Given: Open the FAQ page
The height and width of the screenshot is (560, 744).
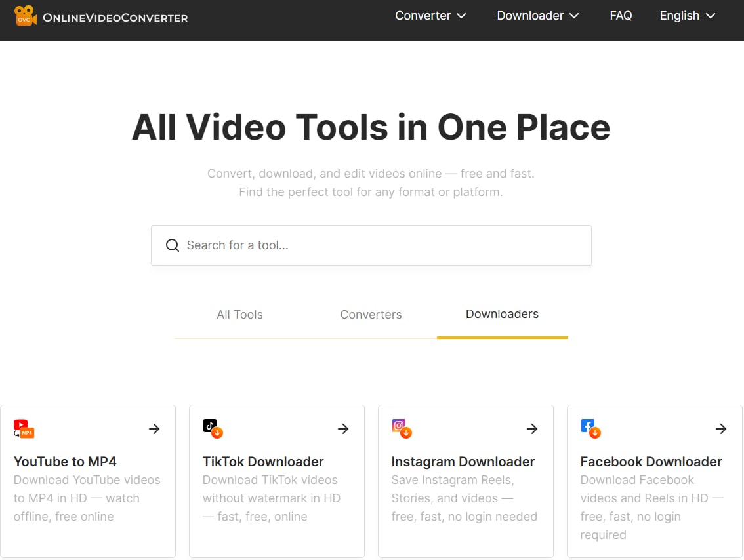Looking at the screenshot, I should [x=621, y=16].
